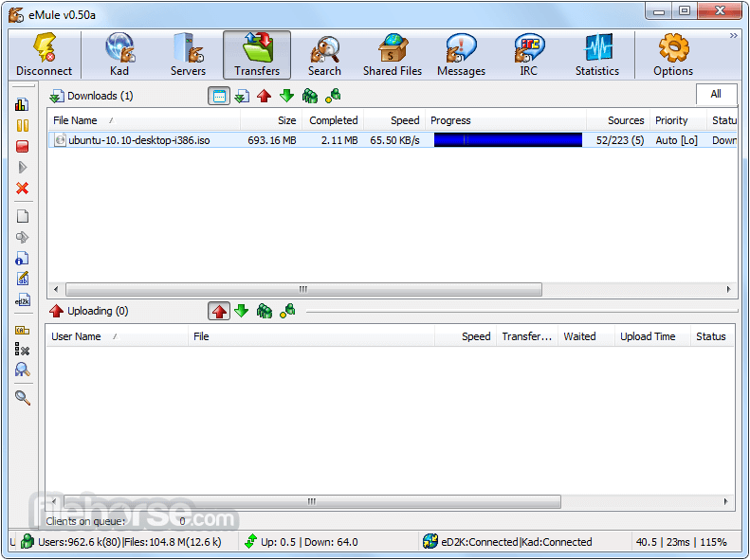
Task: Show downloads only view icon
Action: click(242, 96)
